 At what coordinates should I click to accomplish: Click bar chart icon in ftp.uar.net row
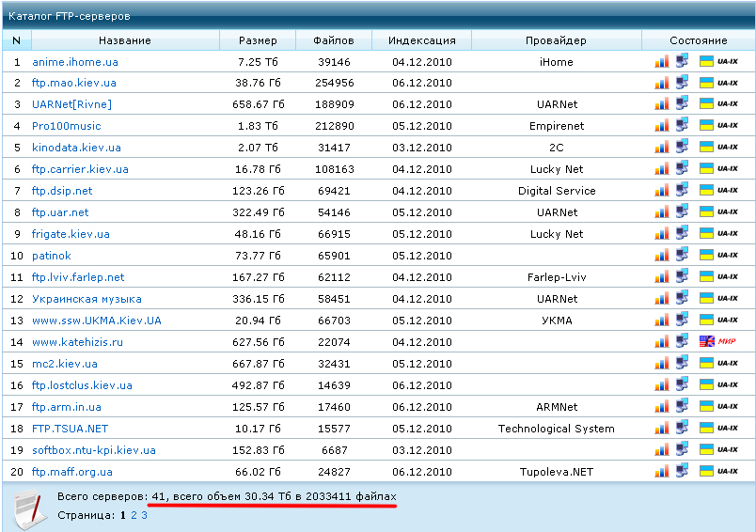(x=662, y=211)
